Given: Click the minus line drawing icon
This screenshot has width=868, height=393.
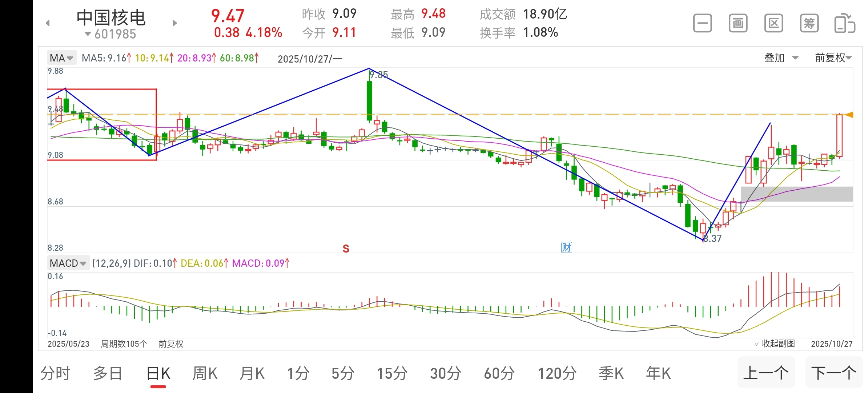Looking at the screenshot, I should [702, 24].
